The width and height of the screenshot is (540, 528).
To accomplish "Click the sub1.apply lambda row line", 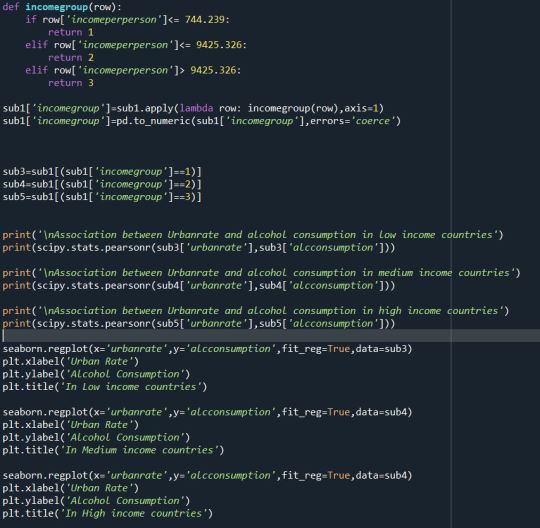I will (x=193, y=108).
